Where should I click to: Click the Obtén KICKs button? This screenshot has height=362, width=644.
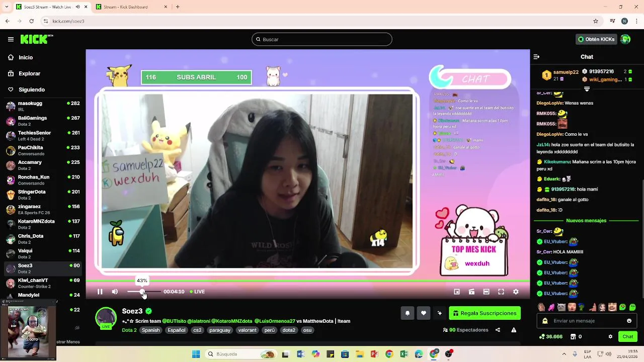pyautogui.click(x=596, y=39)
